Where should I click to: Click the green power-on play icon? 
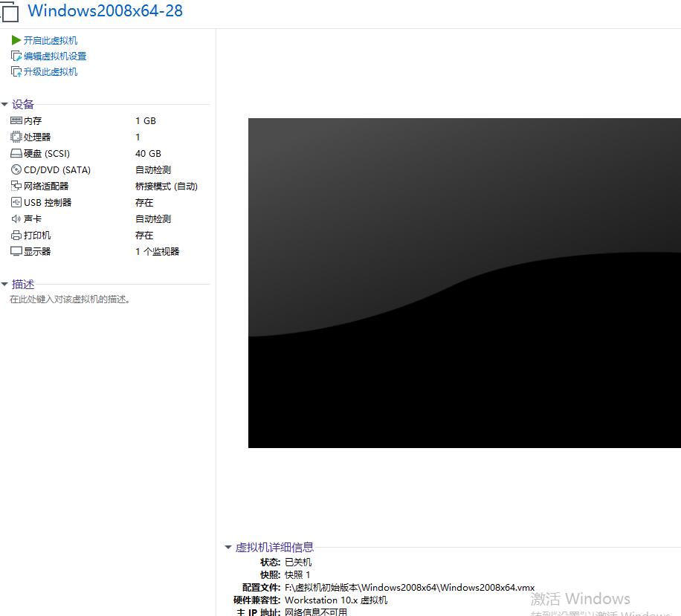click(x=16, y=40)
